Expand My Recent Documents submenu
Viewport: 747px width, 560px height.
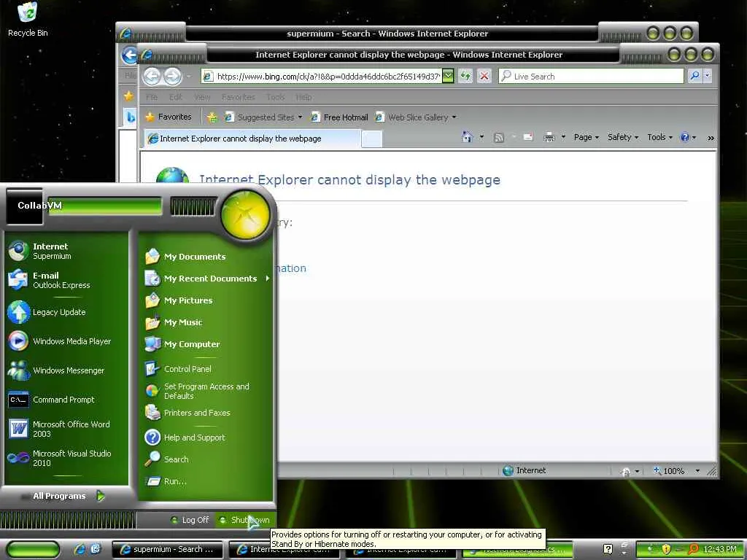206,279
